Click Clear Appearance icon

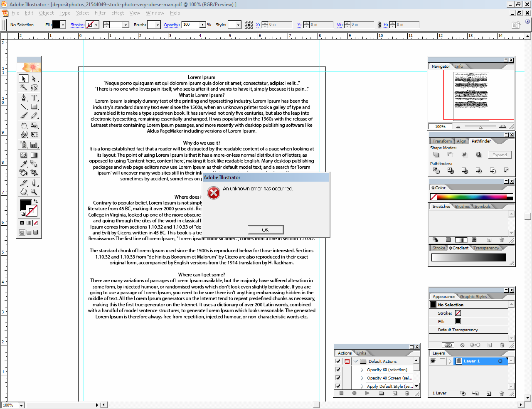(462, 345)
